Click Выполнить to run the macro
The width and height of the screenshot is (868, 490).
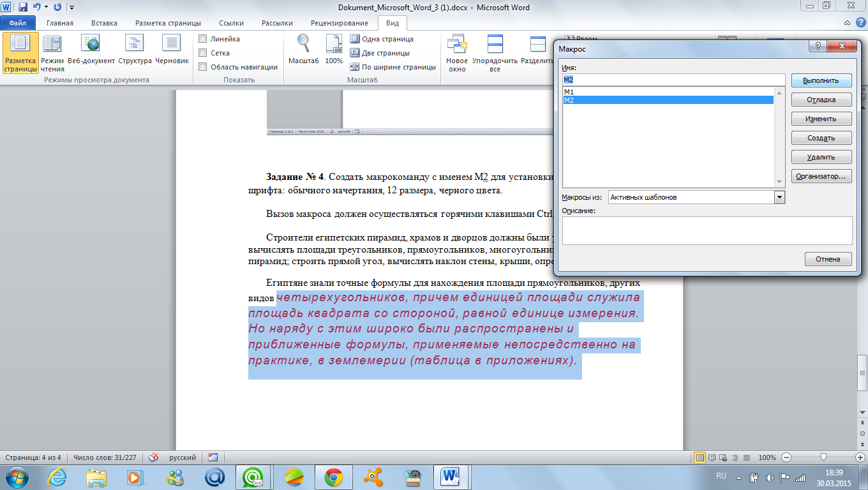click(821, 81)
